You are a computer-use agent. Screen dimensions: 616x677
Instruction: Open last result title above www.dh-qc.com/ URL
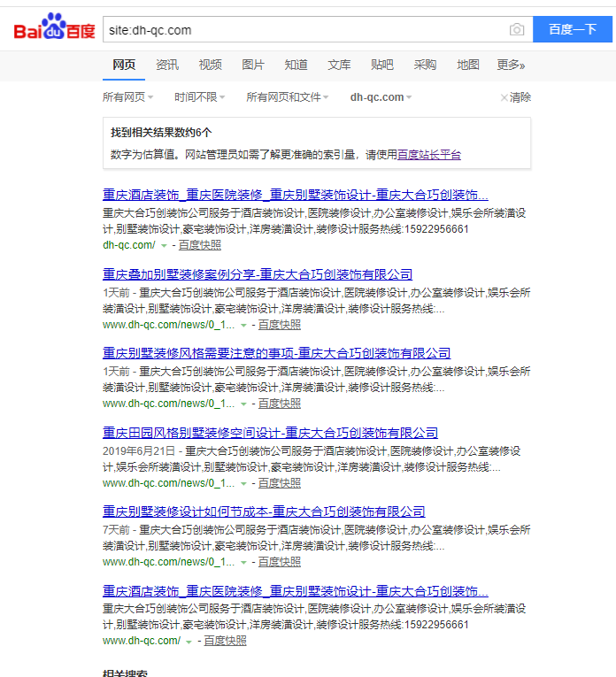tap(296, 591)
